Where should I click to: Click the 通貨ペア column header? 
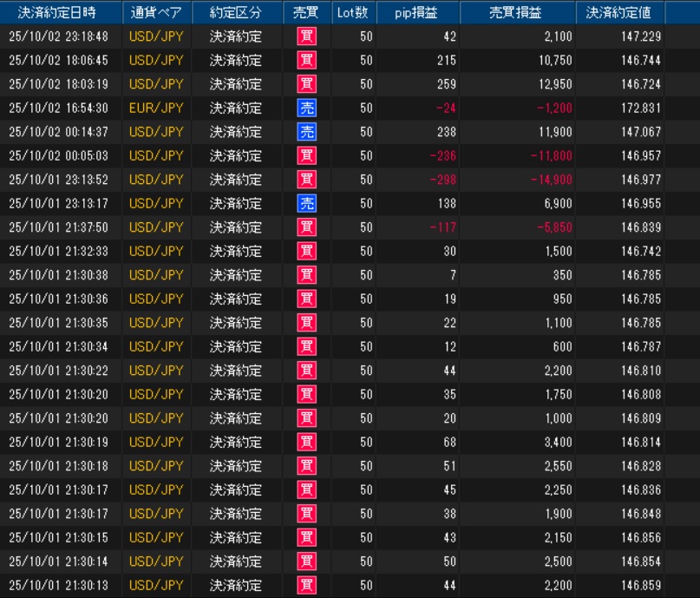pyautogui.click(x=156, y=13)
